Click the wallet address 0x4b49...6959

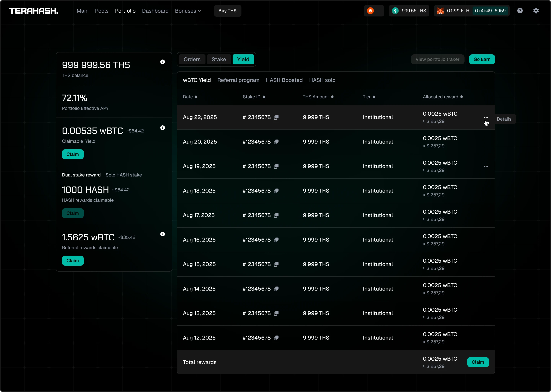coord(490,11)
